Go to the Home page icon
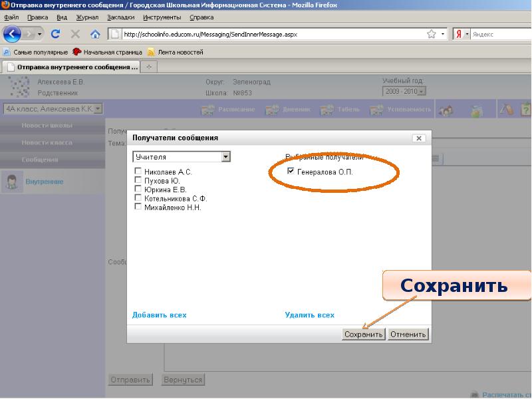 [95, 34]
